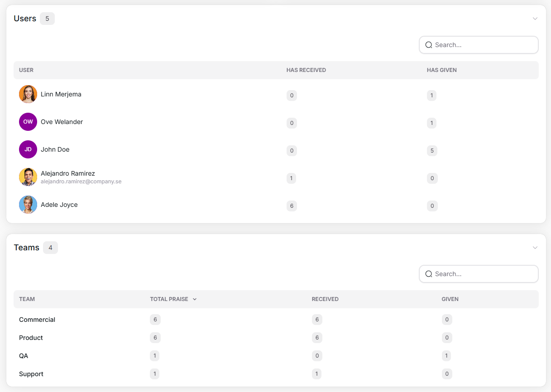Viewport: 551px width, 392px height.
Task: Collapse the Users panel chevron
Action: pos(535,19)
